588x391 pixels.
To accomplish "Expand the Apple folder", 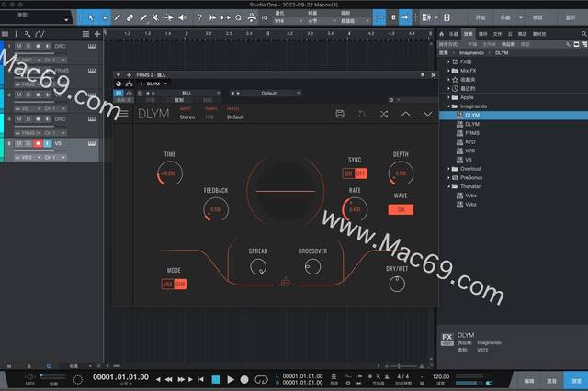I will coord(448,97).
